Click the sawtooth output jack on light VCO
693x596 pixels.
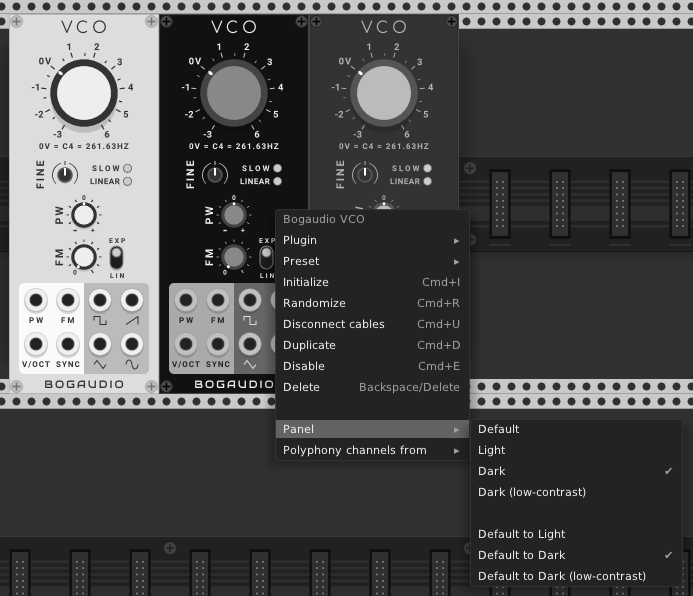[x=132, y=300]
